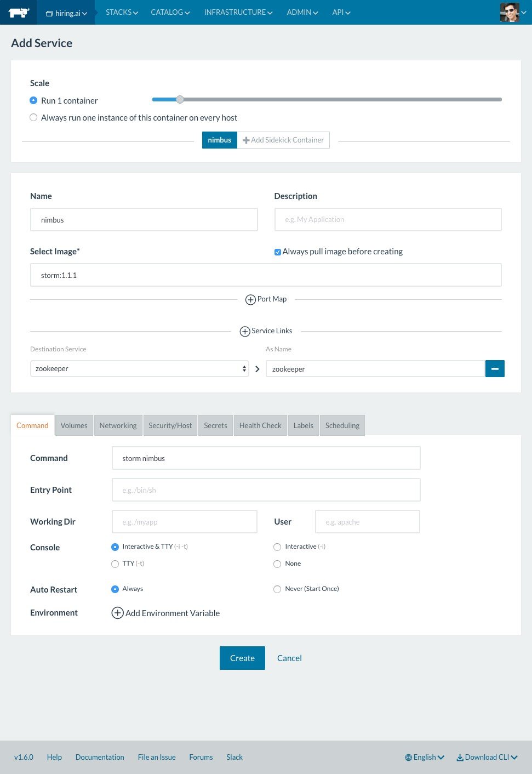
Task: Open the English language dropdown
Action: 425,758
